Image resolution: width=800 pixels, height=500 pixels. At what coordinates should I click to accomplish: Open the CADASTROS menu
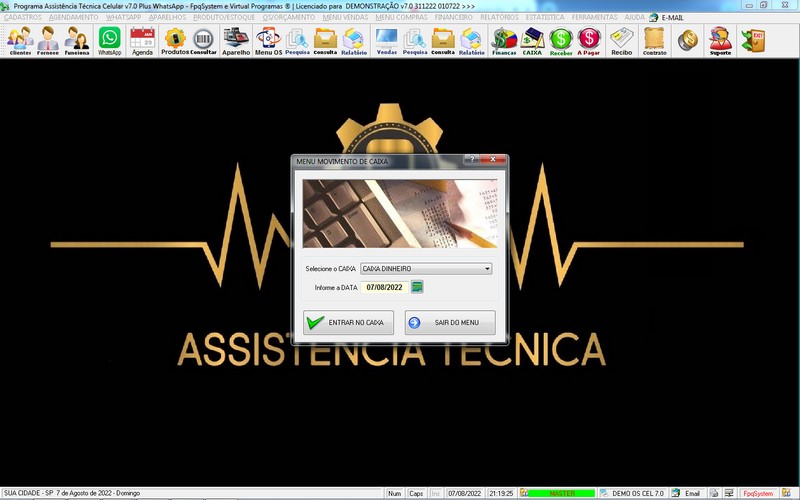coord(22,17)
